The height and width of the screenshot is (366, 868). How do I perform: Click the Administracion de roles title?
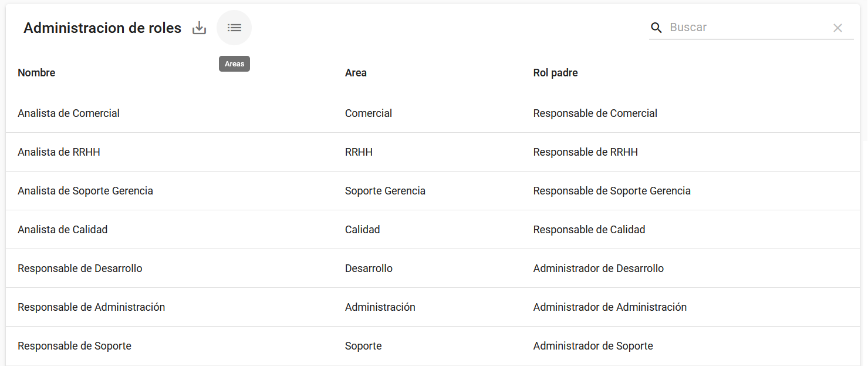tap(102, 28)
